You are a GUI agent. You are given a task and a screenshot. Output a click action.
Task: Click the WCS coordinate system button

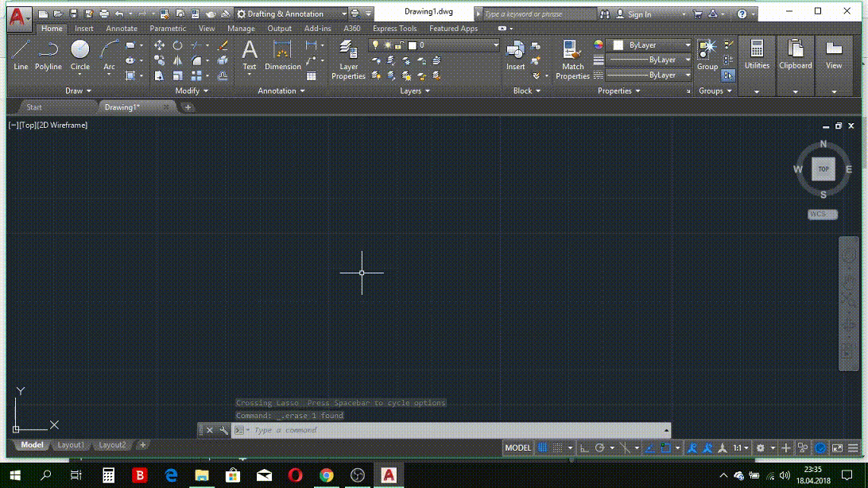[x=822, y=214]
